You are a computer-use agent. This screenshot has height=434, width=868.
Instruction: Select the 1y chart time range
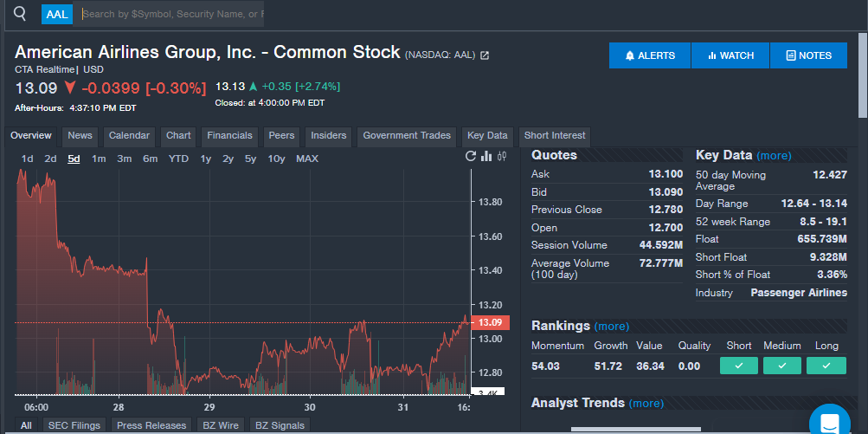(x=206, y=159)
